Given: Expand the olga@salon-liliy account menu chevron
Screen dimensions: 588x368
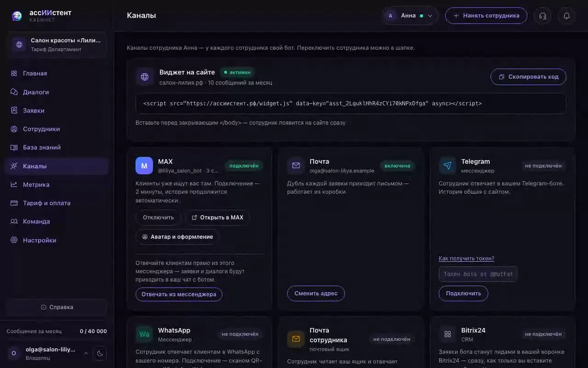Looking at the screenshot, I should [85, 353].
